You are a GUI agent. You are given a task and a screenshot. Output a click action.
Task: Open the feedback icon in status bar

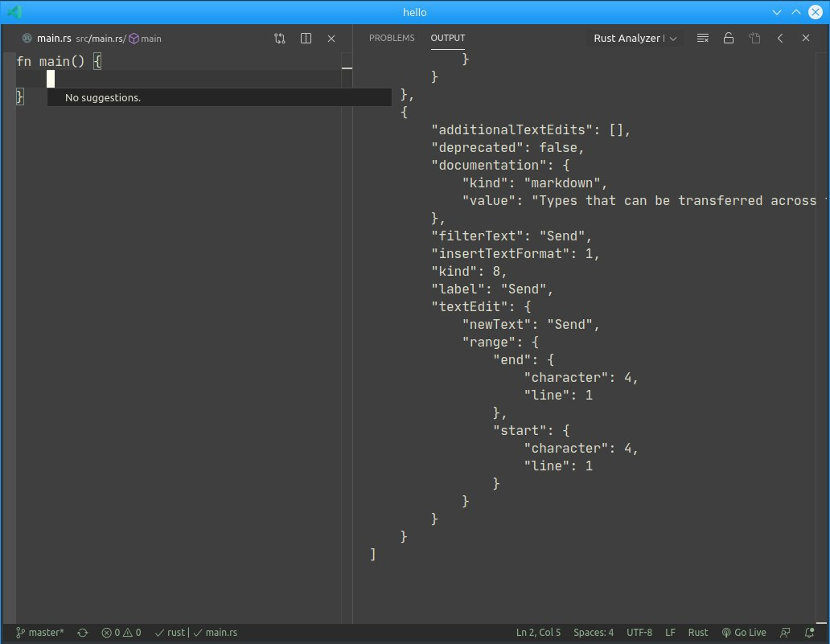[x=785, y=633]
